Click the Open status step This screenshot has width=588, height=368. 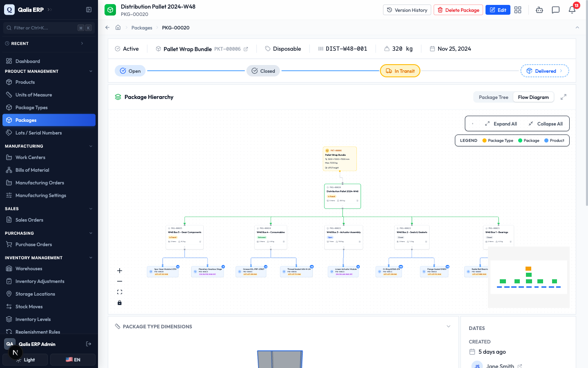coord(130,71)
